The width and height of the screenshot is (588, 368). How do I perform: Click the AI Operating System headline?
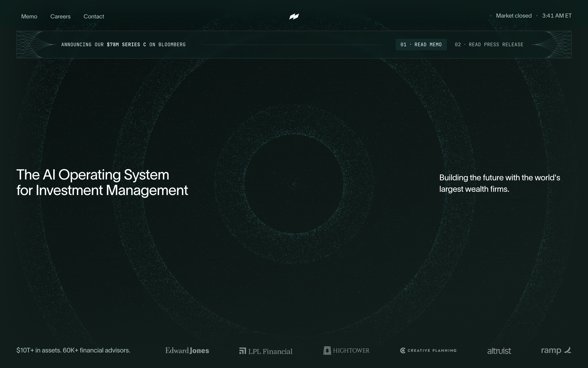pyautogui.click(x=102, y=182)
